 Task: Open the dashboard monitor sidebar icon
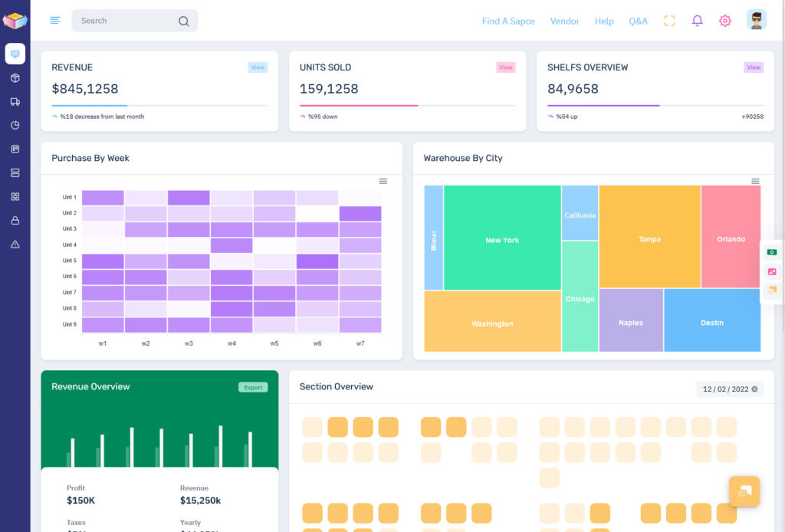pos(15,54)
